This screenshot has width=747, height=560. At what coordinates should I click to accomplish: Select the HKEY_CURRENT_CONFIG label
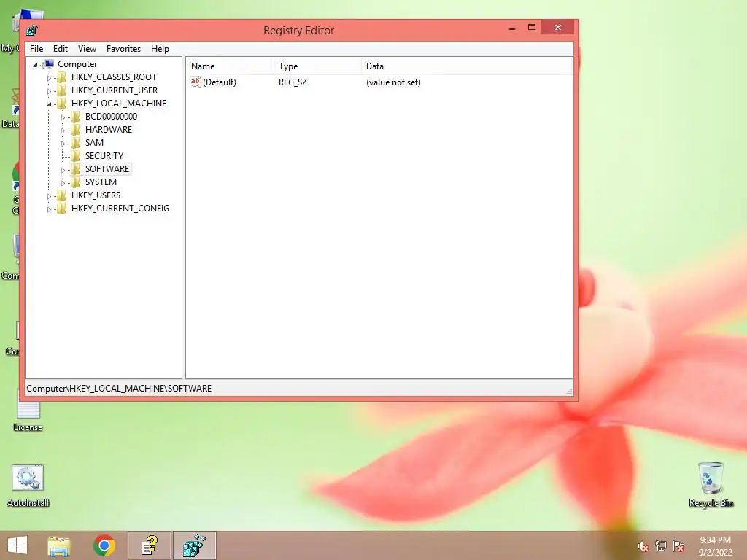120,208
